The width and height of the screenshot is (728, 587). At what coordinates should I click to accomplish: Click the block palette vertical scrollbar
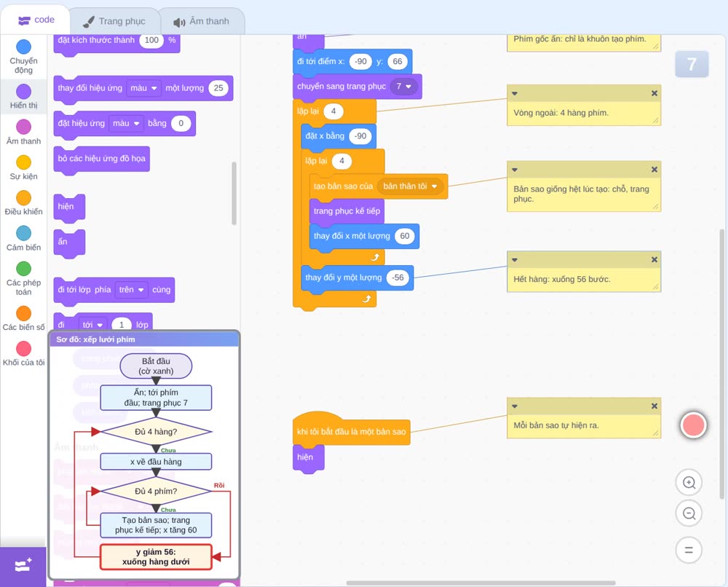234,193
